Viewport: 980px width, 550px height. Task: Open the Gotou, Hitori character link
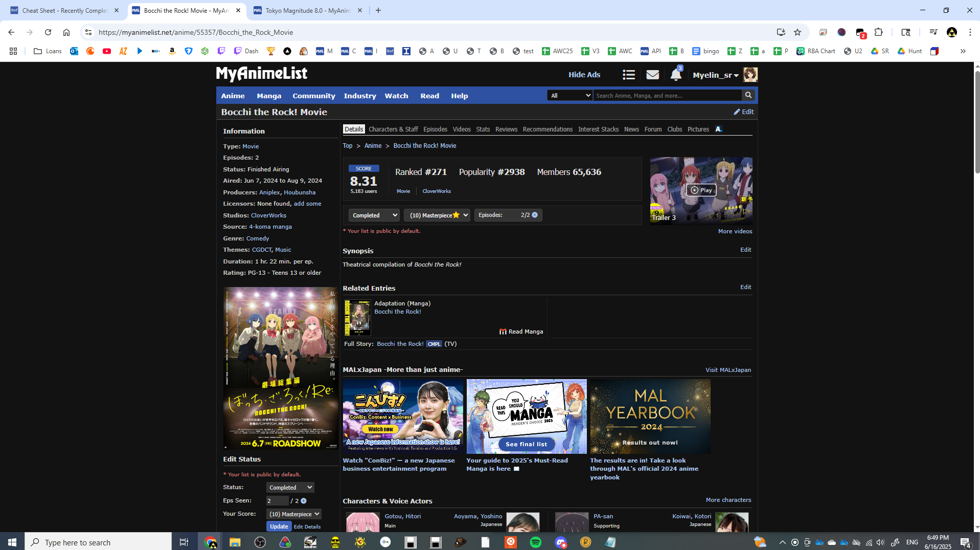click(x=403, y=516)
